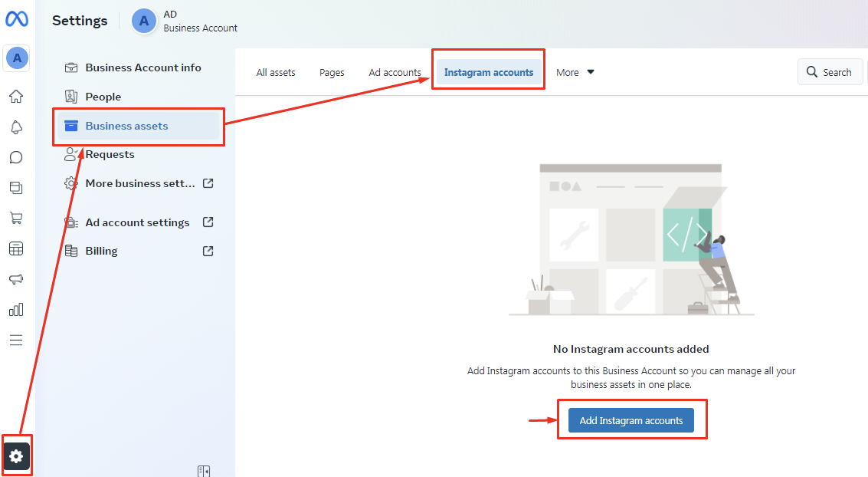Select the All assets tab

[276, 72]
